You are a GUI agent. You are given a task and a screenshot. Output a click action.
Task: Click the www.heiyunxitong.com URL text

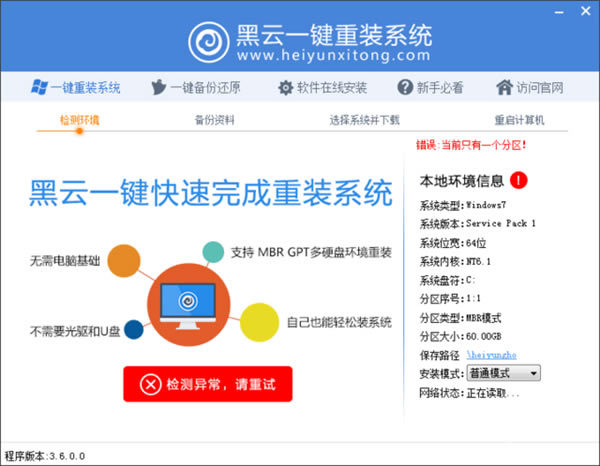tap(333, 55)
